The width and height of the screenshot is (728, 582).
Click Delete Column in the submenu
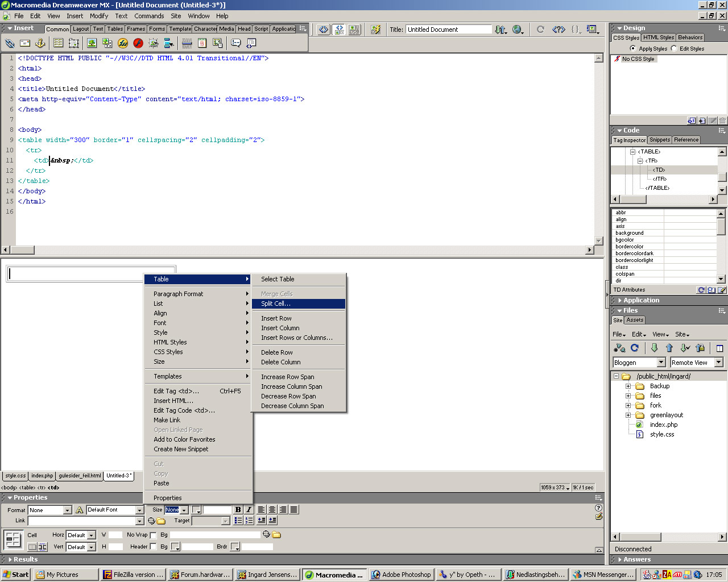[299, 363]
